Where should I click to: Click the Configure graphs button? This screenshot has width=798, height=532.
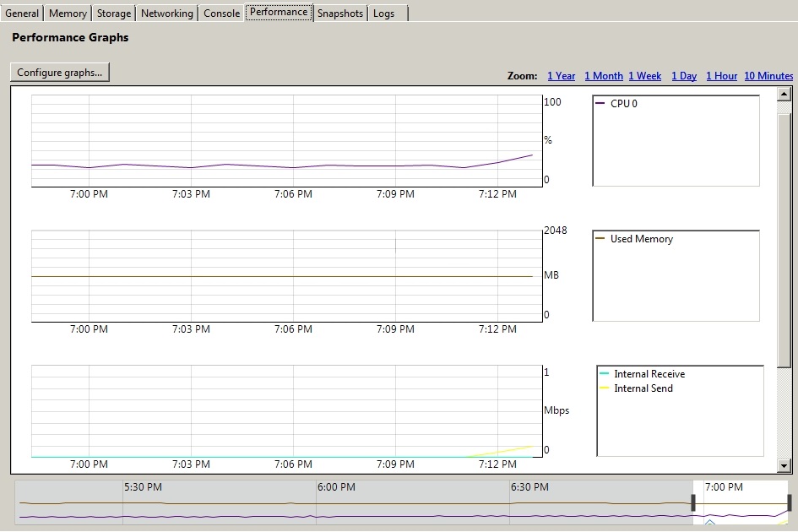[x=60, y=73]
